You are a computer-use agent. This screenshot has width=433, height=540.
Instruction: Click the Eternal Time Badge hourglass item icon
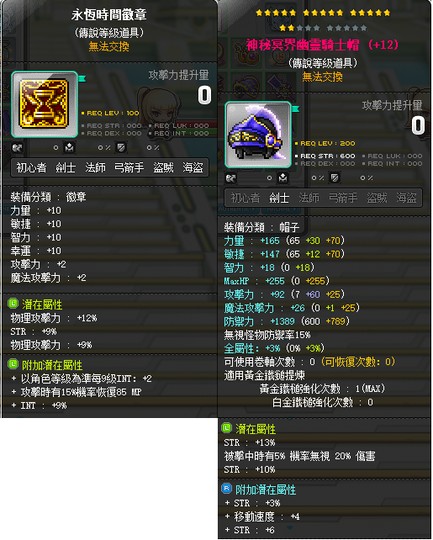tap(44, 104)
